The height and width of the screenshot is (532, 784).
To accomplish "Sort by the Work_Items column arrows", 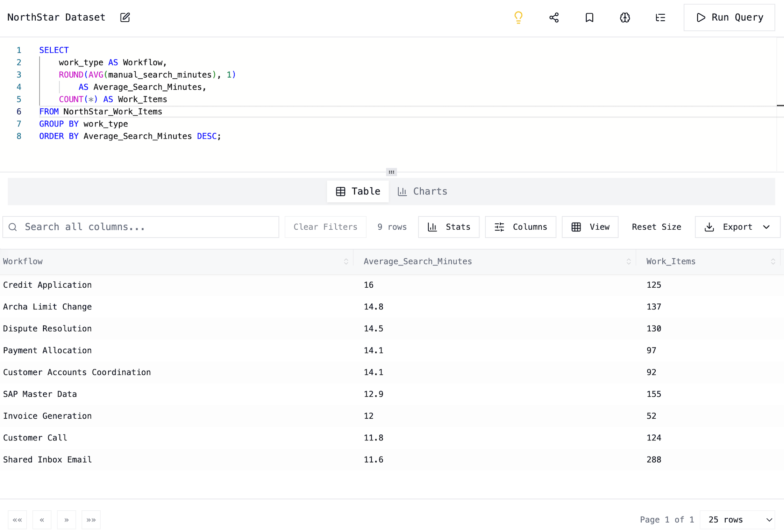I will 773,261.
